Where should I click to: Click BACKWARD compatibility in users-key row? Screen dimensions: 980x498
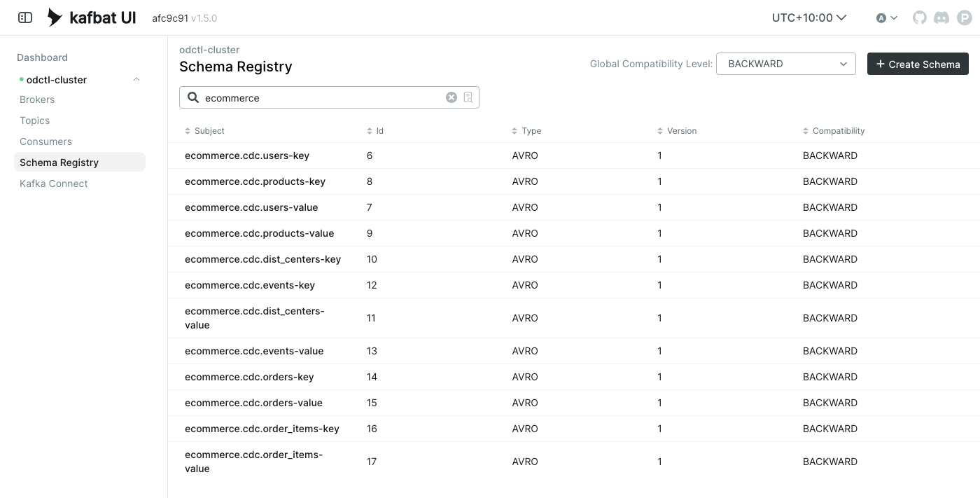tap(830, 155)
